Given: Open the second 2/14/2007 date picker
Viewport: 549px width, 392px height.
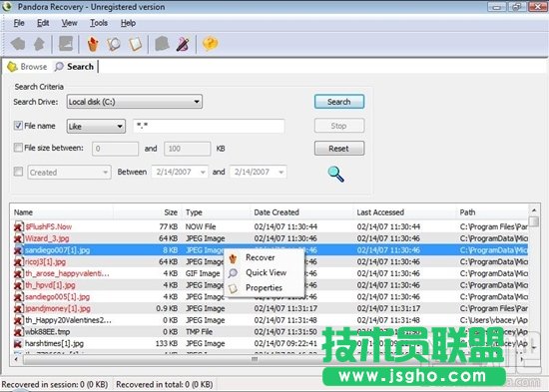Looking at the screenshot, I should pyautogui.click(x=259, y=172).
